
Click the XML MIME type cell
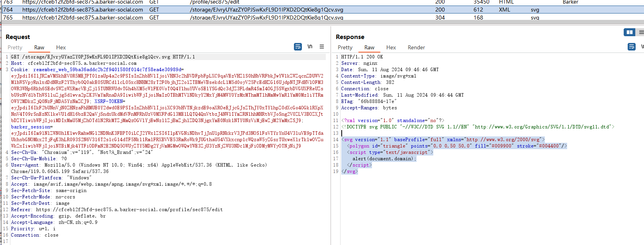click(504, 10)
